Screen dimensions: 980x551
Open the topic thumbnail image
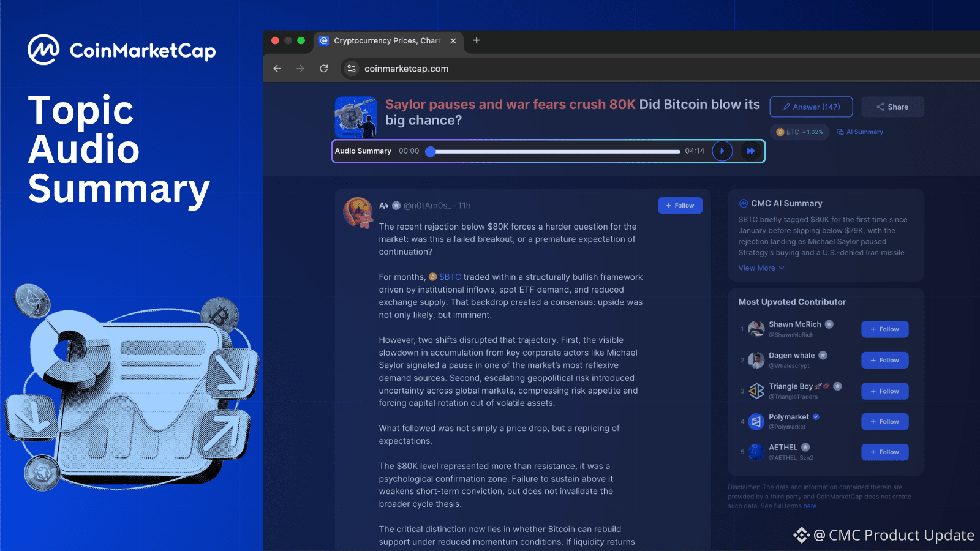click(356, 117)
